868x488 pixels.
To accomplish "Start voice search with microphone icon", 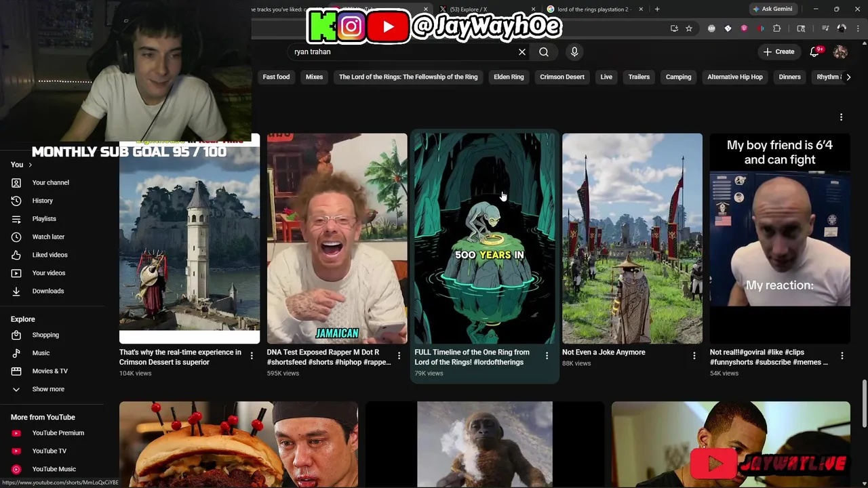I will click(x=574, y=52).
